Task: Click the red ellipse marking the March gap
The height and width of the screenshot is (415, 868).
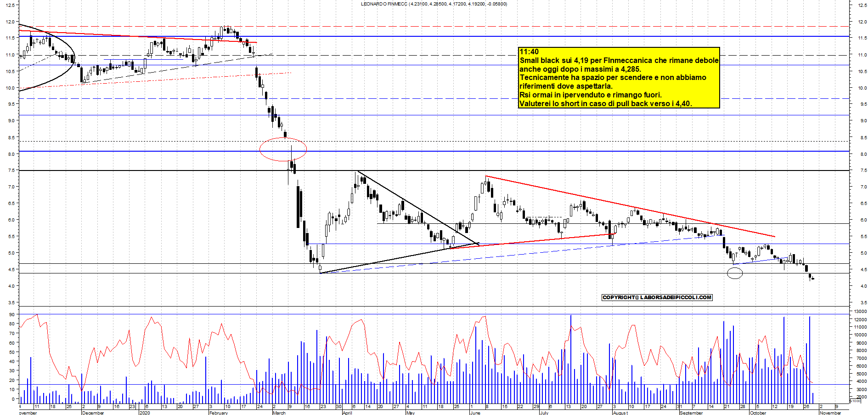Action: tap(283, 149)
